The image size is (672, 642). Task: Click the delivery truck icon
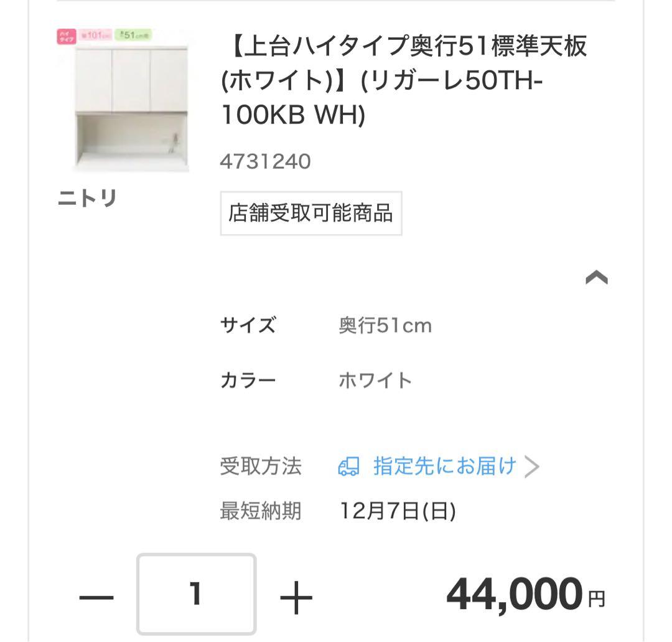pos(350,466)
